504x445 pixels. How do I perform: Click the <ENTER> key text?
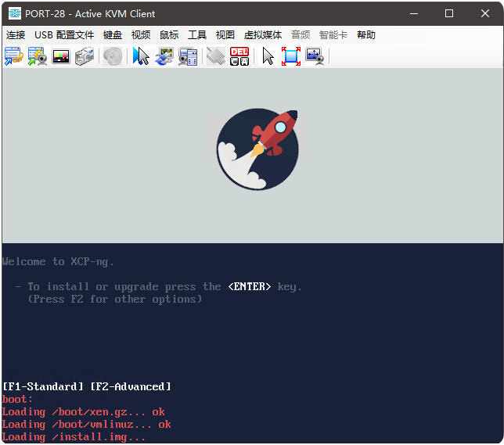(250, 286)
